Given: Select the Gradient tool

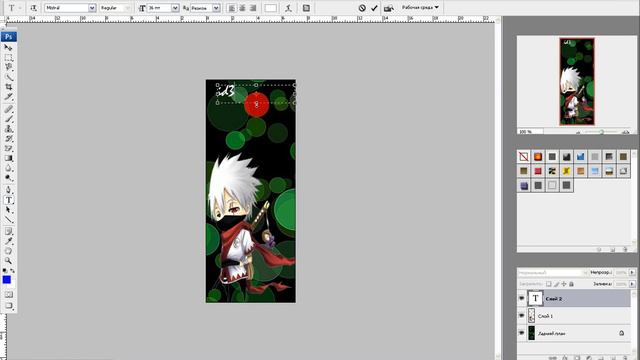Looking at the screenshot, I should click(x=8, y=158).
